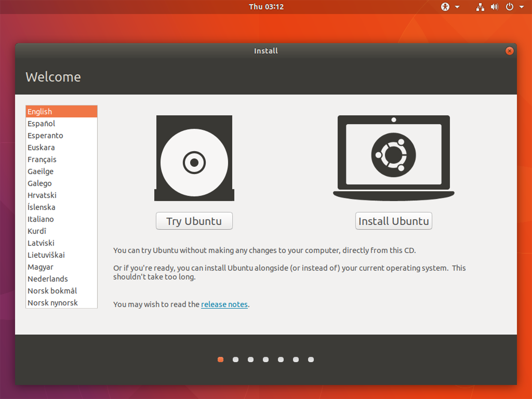
Task: Click the Thu 03:12 clock in the top bar
Action: [x=266, y=7]
